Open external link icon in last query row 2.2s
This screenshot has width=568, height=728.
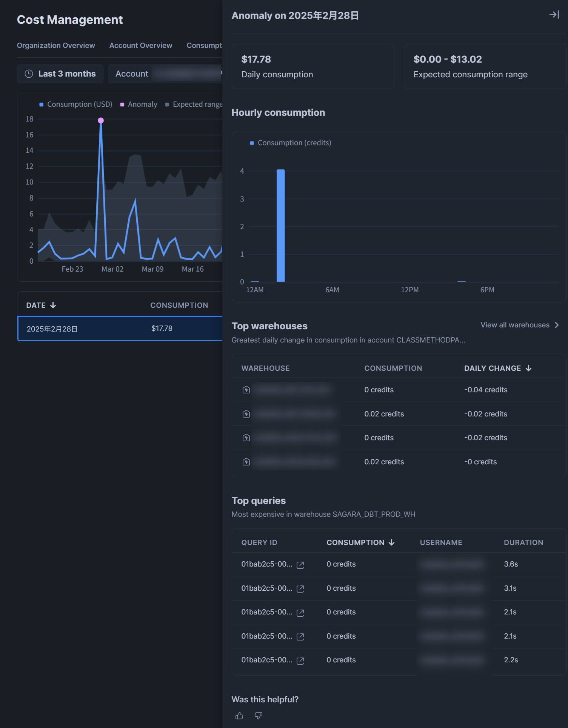(300, 660)
